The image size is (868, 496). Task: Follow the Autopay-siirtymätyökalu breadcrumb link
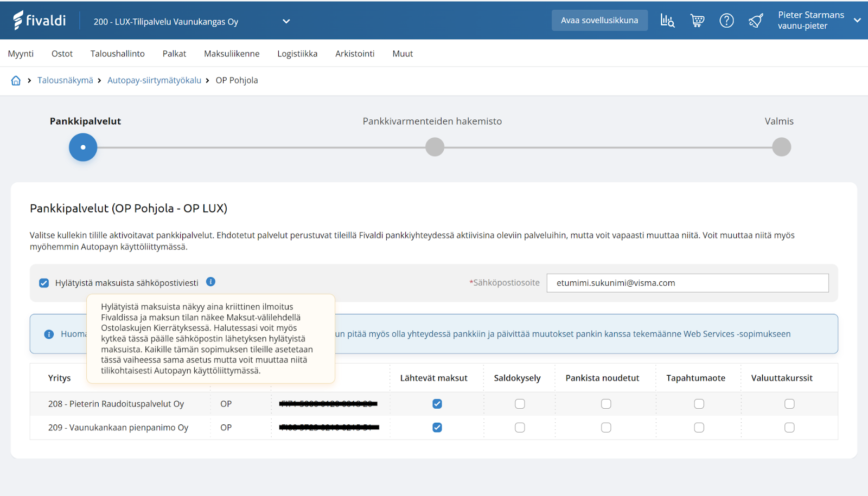click(154, 80)
